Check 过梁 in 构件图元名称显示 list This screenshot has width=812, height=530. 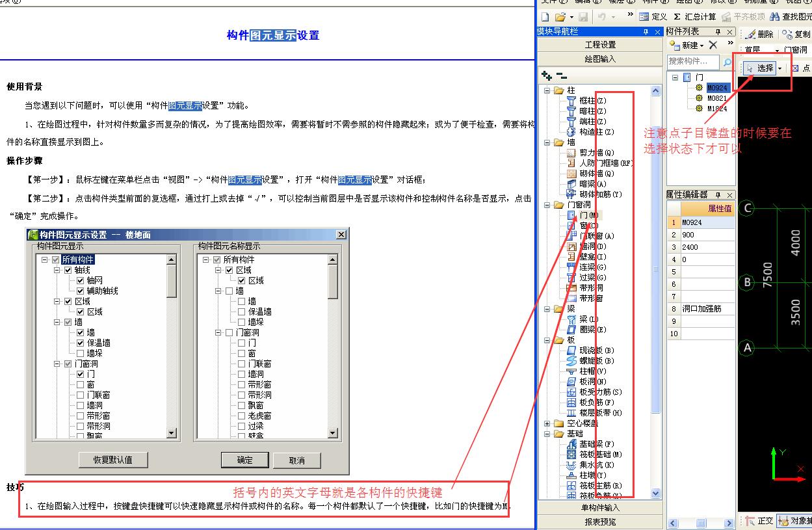click(242, 426)
